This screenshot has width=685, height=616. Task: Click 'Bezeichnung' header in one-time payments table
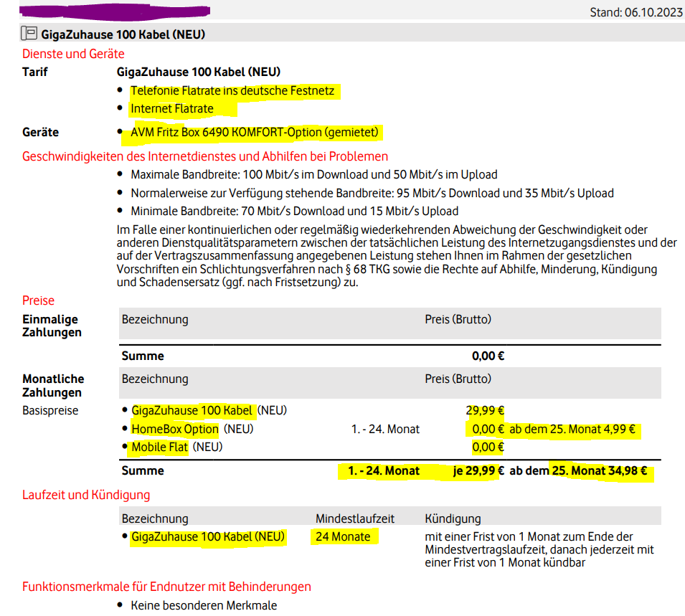(x=155, y=319)
